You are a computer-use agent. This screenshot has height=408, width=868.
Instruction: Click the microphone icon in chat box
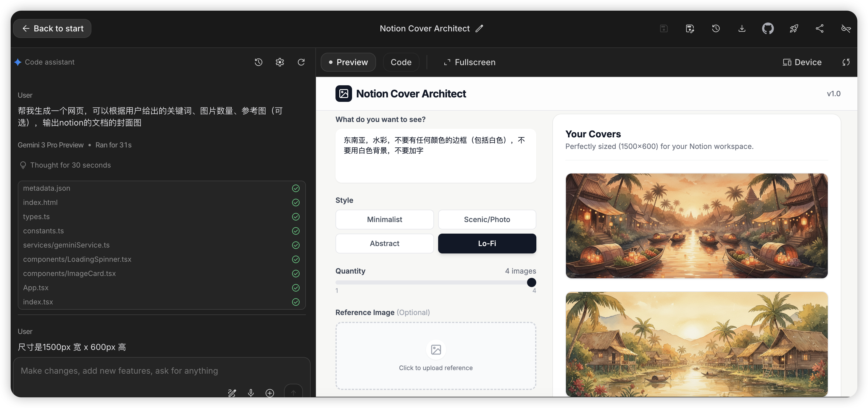pos(251,393)
